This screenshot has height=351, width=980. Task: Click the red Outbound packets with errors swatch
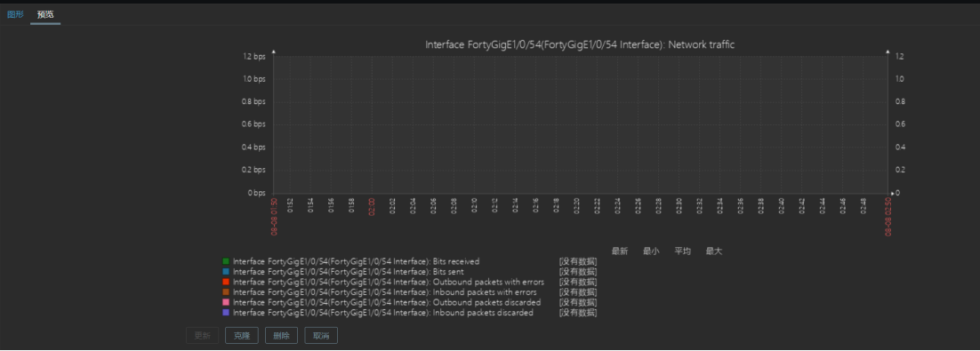[226, 282]
